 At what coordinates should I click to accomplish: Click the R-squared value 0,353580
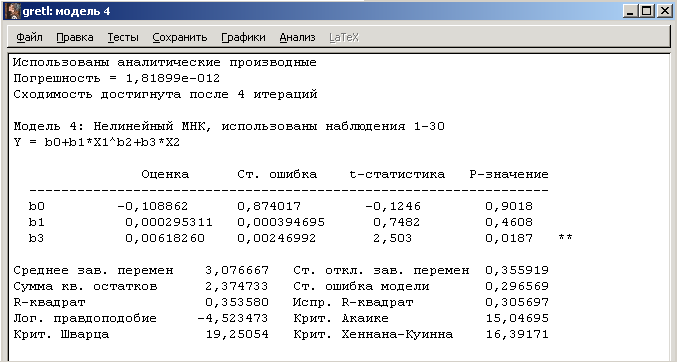(237, 303)
